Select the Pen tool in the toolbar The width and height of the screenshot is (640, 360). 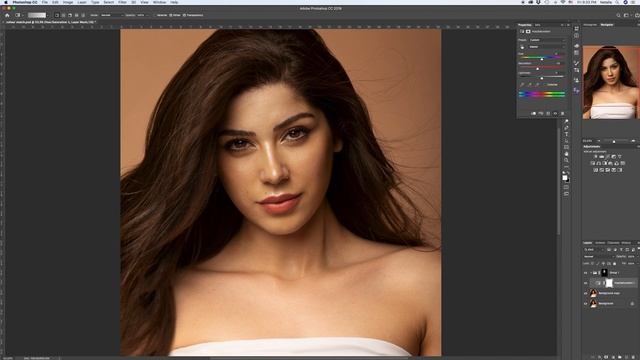pyautogui.click(x=566, y=128)
